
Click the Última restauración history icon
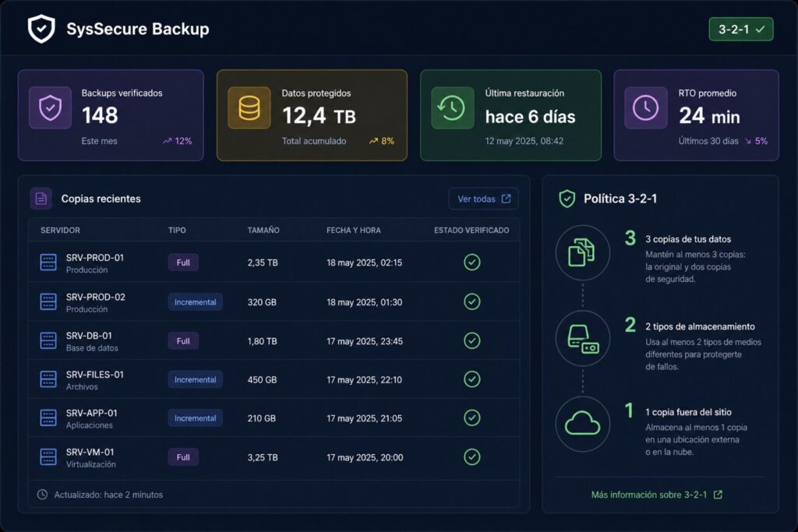pos(453,107)
